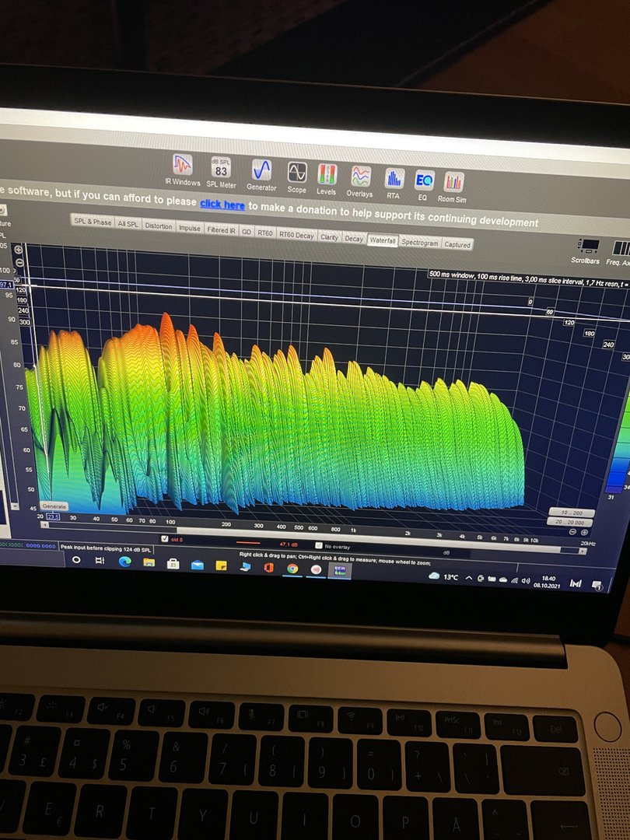The width and height of the screenshot is (630, 840).
Task: Click horizontal zoom in plus icon
Action: pos(584,533)
